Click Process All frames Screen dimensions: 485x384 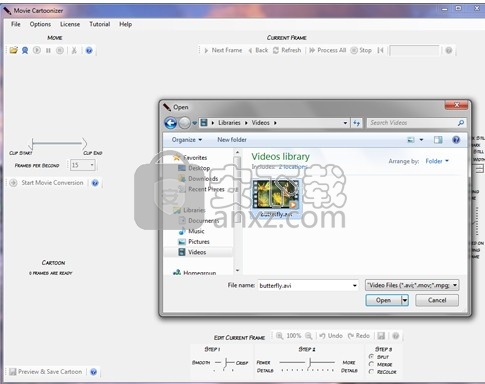coord(328,50)
